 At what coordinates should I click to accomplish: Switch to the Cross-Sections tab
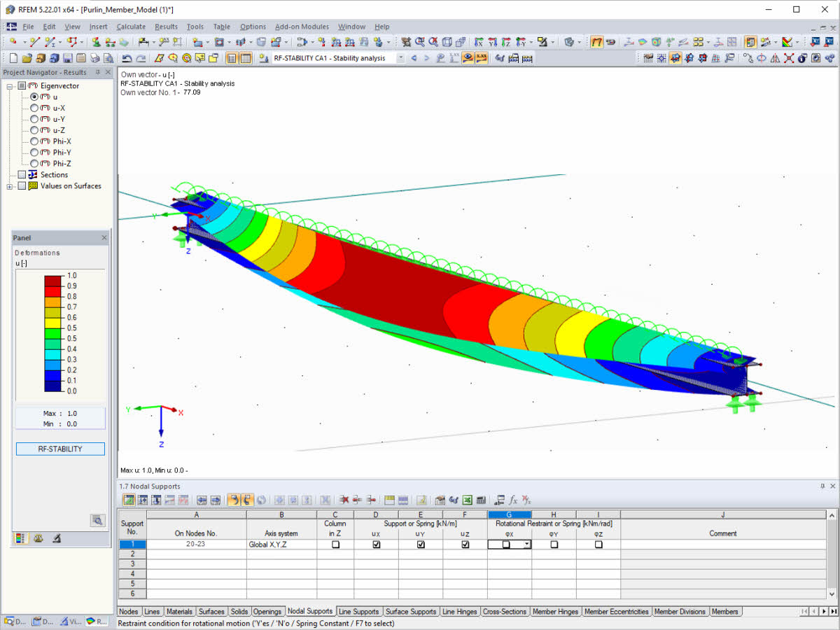(504, 611)
